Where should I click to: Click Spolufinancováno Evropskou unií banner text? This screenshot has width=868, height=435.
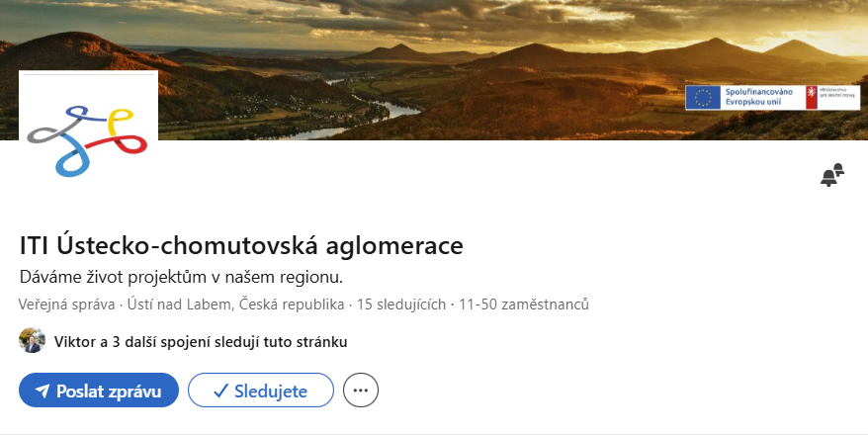[x=759, y=97]
